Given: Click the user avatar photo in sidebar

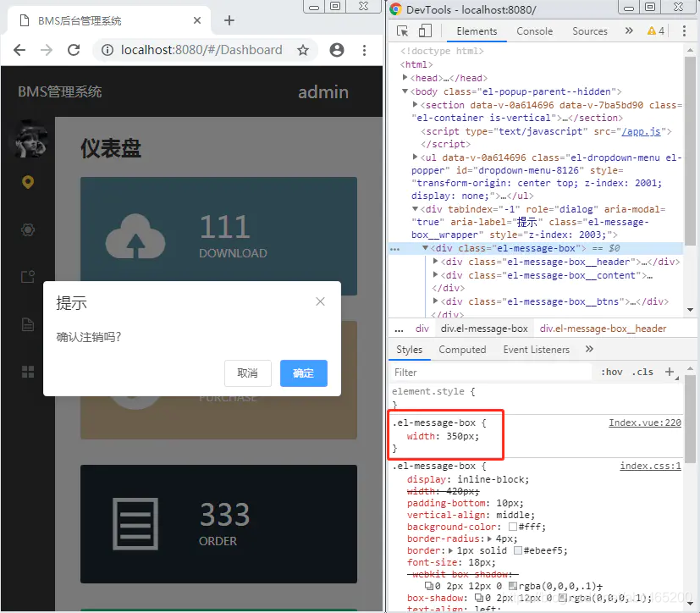Looking at the screenshot, I should coord(29,139).
